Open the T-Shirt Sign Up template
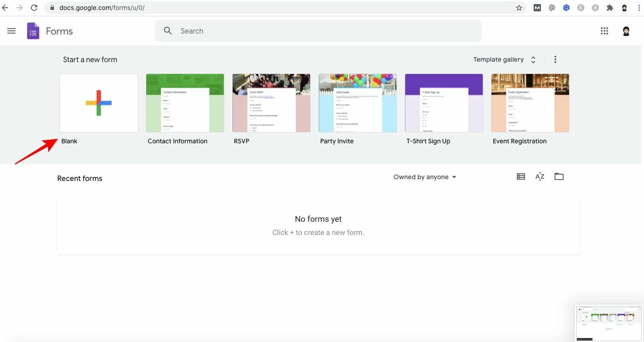Viewport: 644px width, 342px height. point(444,103)
